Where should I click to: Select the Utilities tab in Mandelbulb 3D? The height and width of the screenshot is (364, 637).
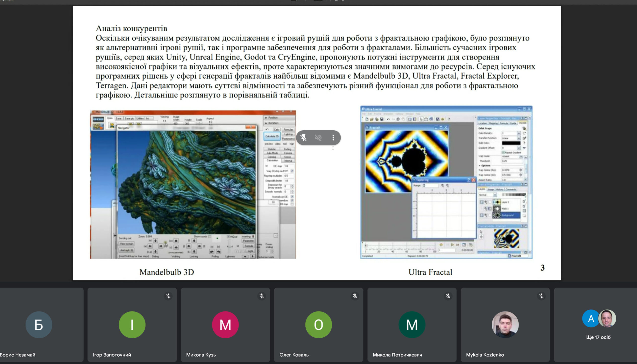[140, 118]
